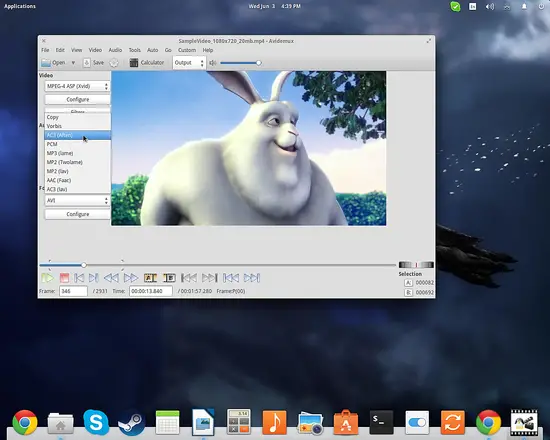
Task: Open the Tools menu
Action: point(134,50)
